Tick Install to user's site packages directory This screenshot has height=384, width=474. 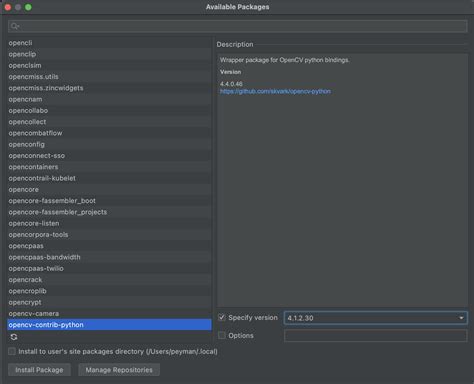pos(12,351)
